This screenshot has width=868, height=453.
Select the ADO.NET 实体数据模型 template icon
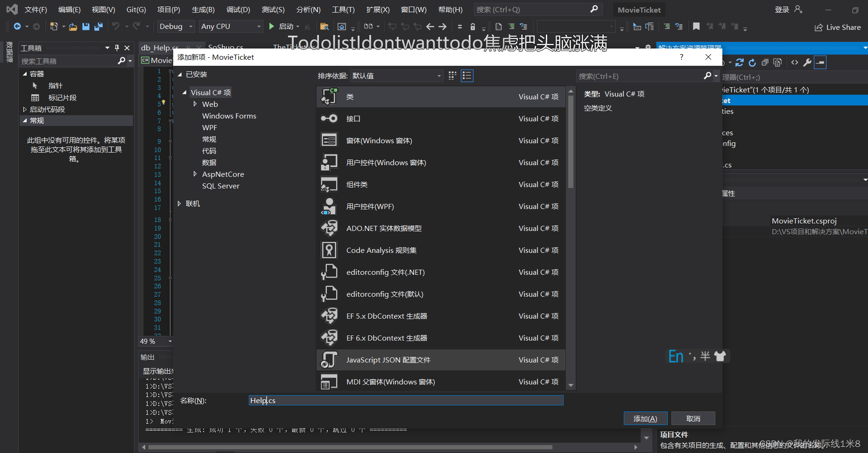[329, 228]
